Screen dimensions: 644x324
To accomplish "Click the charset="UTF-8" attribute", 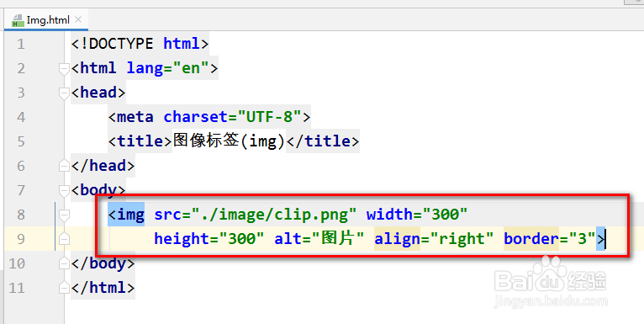I will point(233,117).
